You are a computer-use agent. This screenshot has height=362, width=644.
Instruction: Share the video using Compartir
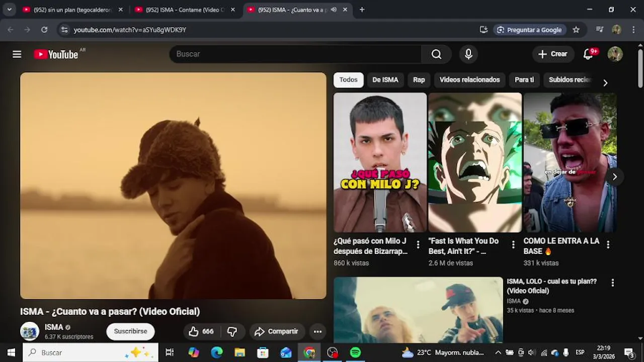pyautogui.click(x=277, y=331)
